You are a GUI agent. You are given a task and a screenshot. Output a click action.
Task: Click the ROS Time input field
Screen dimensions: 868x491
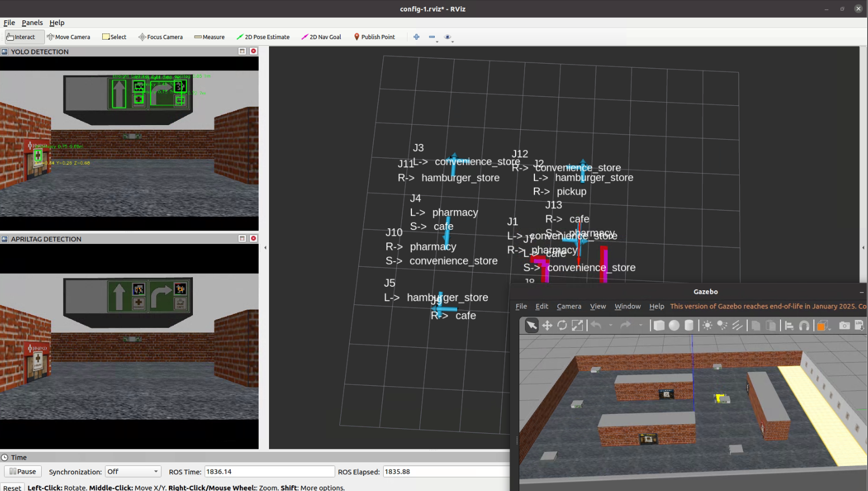tap(269, 472)
